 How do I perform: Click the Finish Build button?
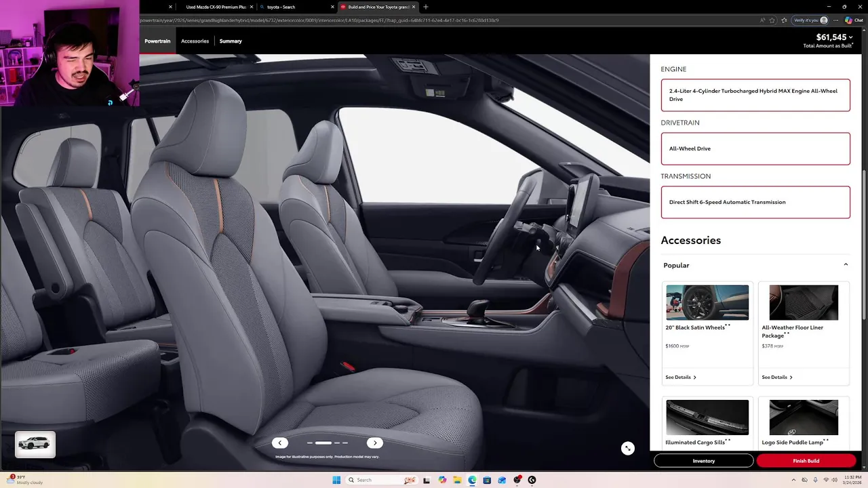[806, 461]
